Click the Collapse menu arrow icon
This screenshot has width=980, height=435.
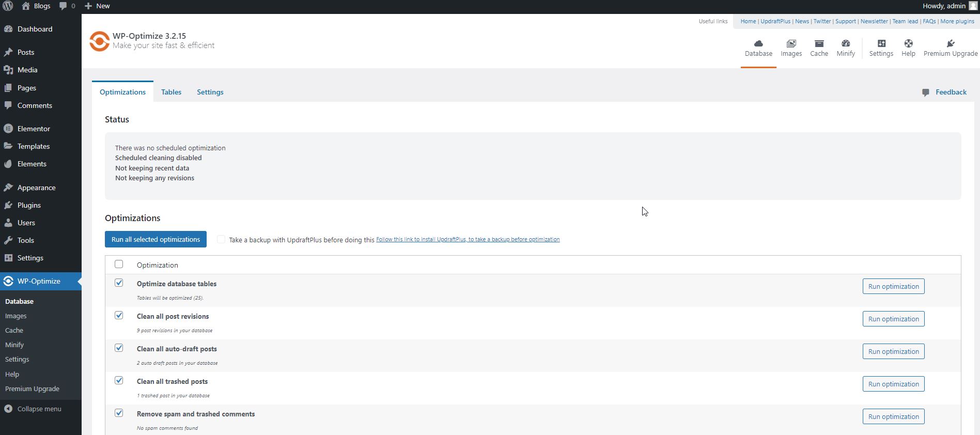[8, 409]
